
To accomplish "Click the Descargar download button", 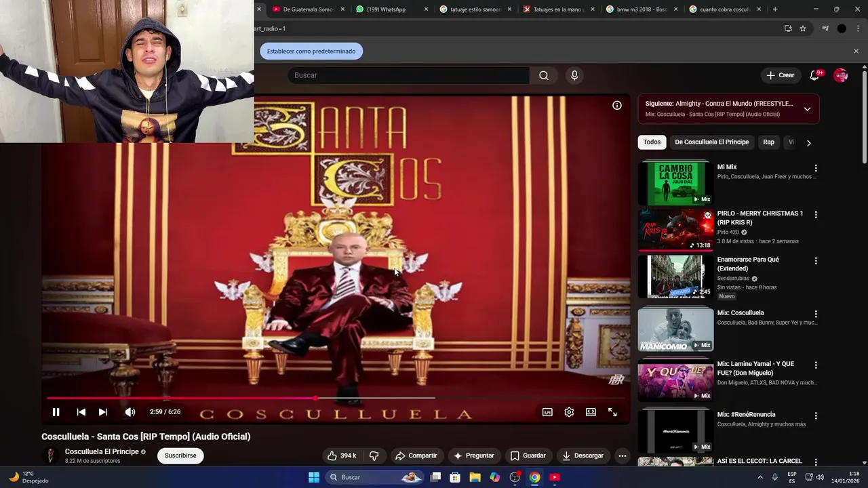I will click(583, 455).
